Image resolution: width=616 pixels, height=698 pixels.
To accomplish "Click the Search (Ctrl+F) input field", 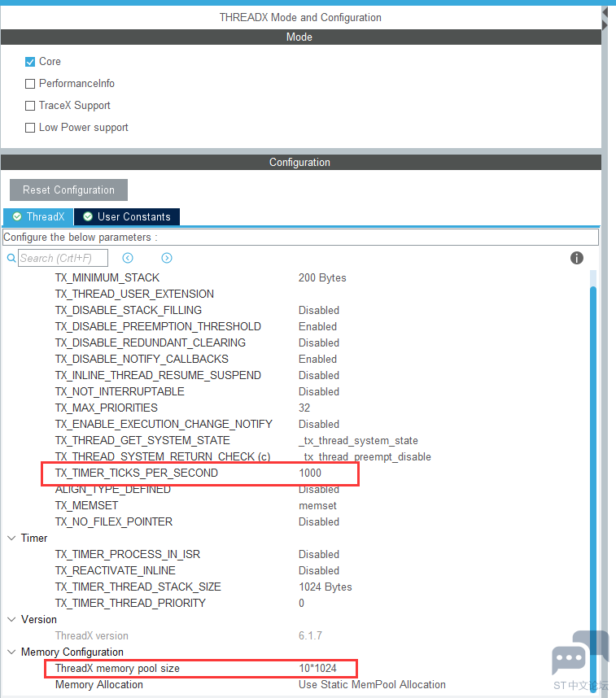I will pyautogui.click(x=63, y=258).
